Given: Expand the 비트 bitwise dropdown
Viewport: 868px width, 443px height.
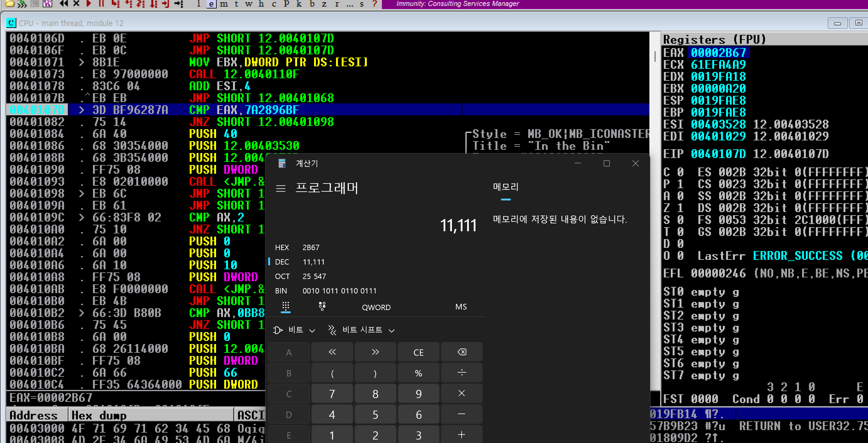Looking at the screenshot, I should pyautogui.click(x=295, y=330).
